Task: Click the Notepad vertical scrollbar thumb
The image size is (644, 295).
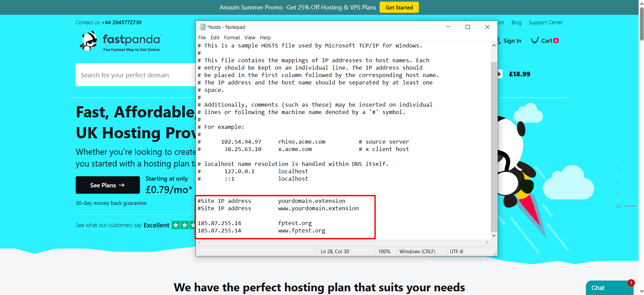Action: click(494, 147)
